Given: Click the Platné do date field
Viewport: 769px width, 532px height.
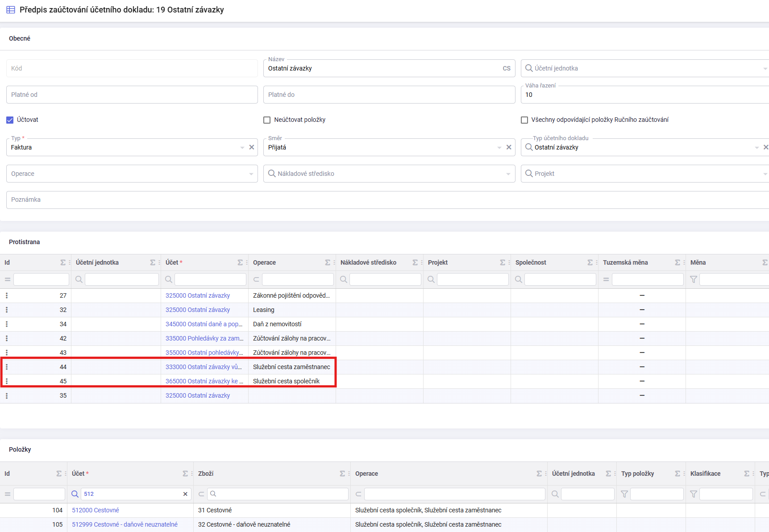Looking at the screenshot, I should click(x=389, y=95).
